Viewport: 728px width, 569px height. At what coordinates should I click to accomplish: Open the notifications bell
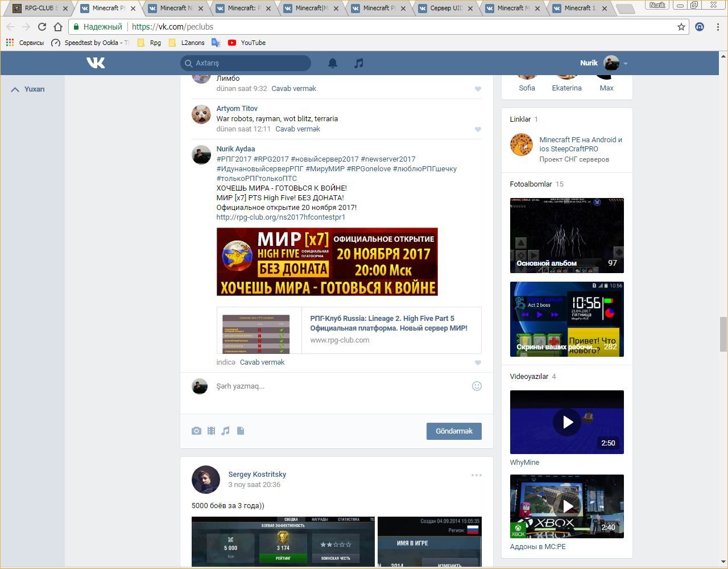tap(333, 63)
